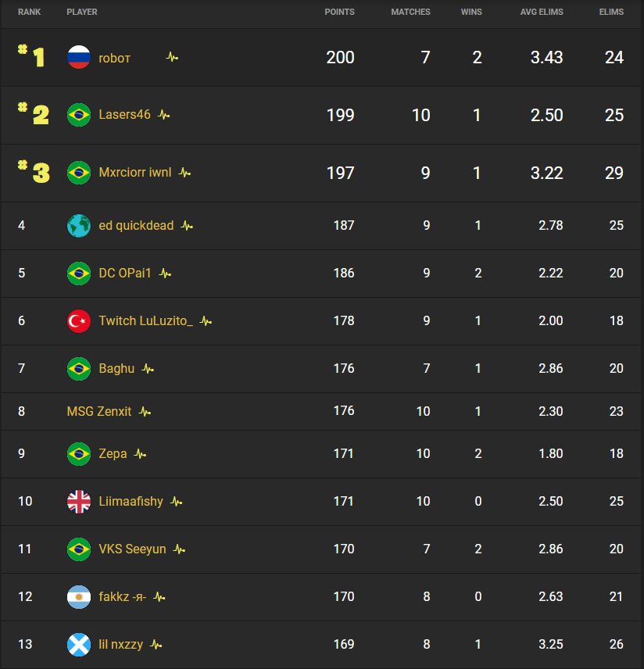The width and height of the screenshot is (644, 669).
Task: Click the activity pulse icon next to roboт
Action: [171, 58]
